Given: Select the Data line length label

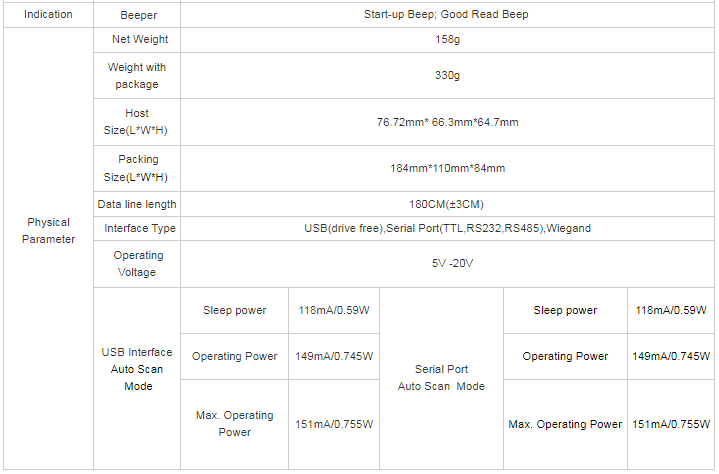Looking at the screenshot, I should click(138, 204).
